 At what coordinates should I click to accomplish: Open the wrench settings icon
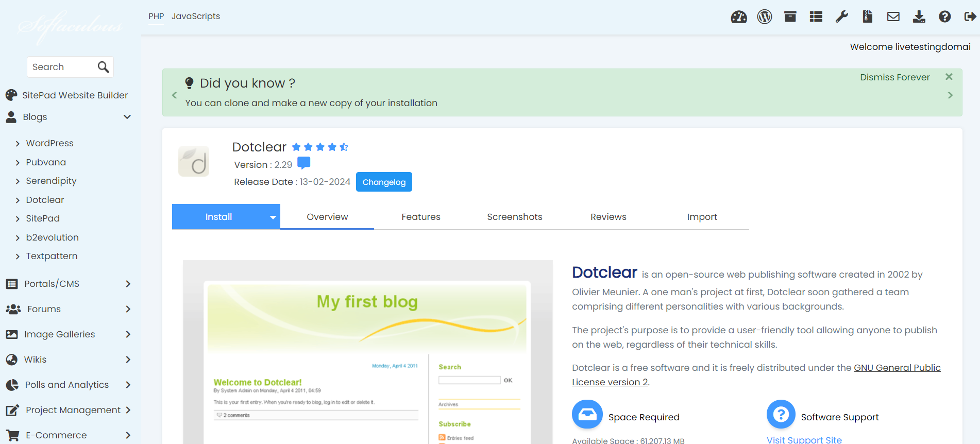[x=842, y=17]
